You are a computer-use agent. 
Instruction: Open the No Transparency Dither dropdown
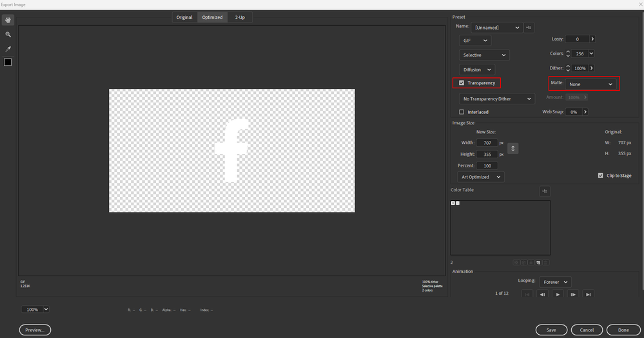(497, 99)
